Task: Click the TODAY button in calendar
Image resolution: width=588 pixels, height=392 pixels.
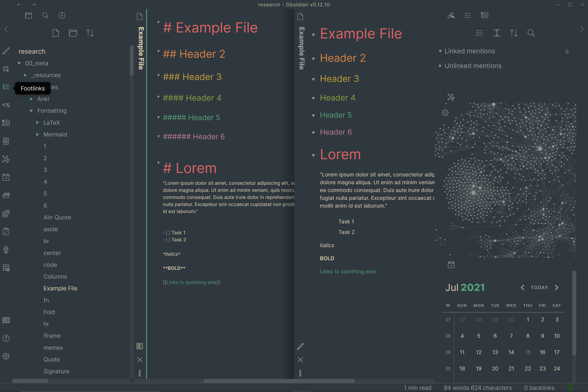Action: tap(539, 287)
